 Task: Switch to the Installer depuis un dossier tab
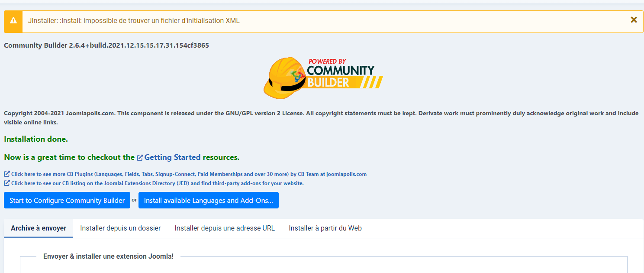coord(120,228)
